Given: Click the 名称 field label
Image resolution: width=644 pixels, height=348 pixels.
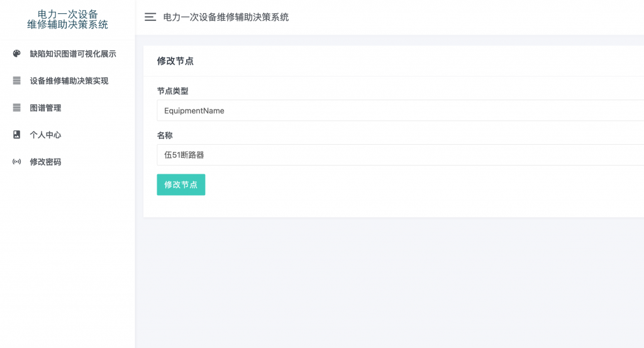Looking at the screenshot, I should pyautogui.click(x=165, y=135).
